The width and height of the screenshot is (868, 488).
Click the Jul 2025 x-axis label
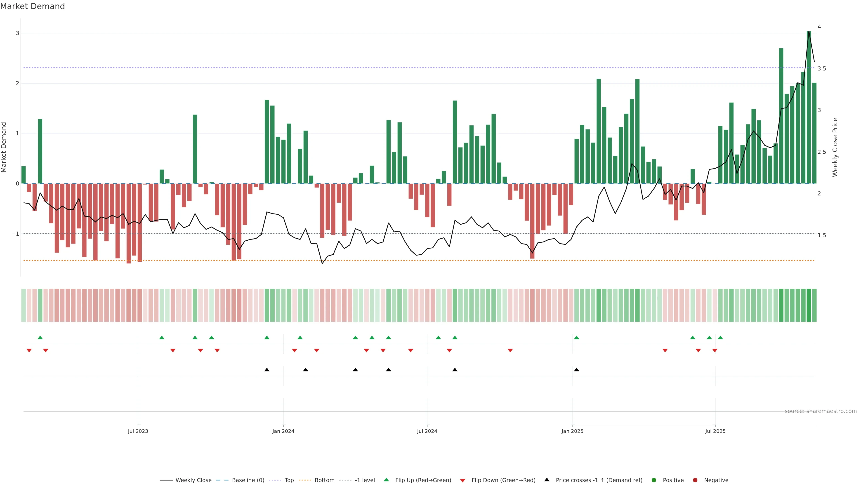715,431
